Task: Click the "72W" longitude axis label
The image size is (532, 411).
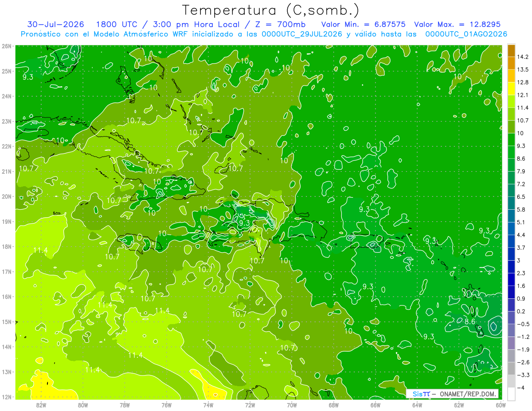Action: [250, 405]
